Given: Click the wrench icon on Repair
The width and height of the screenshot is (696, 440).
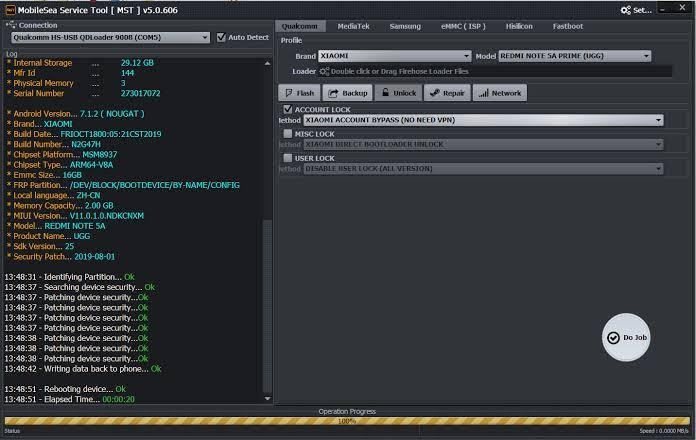Looking at the screenshot, I should (435, 93).
